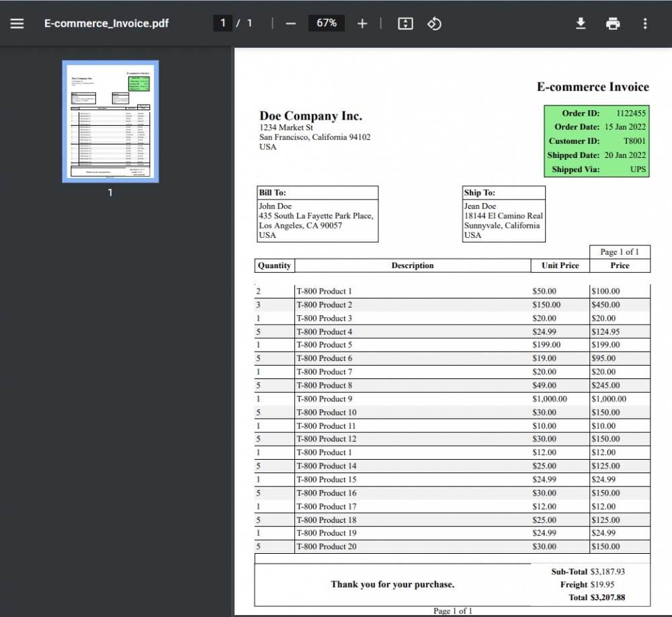Click the page number input field
The image size is (672, 617).
click(x=222, y=24)
